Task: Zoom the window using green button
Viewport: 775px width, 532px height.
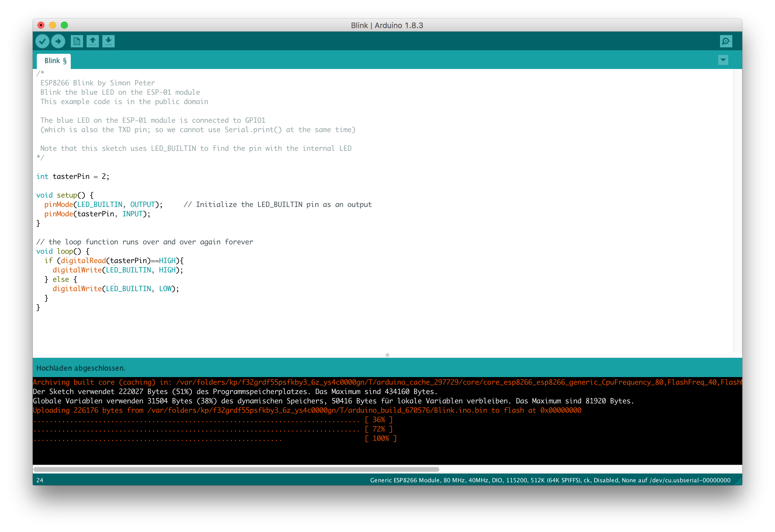Action: point(64,25)
